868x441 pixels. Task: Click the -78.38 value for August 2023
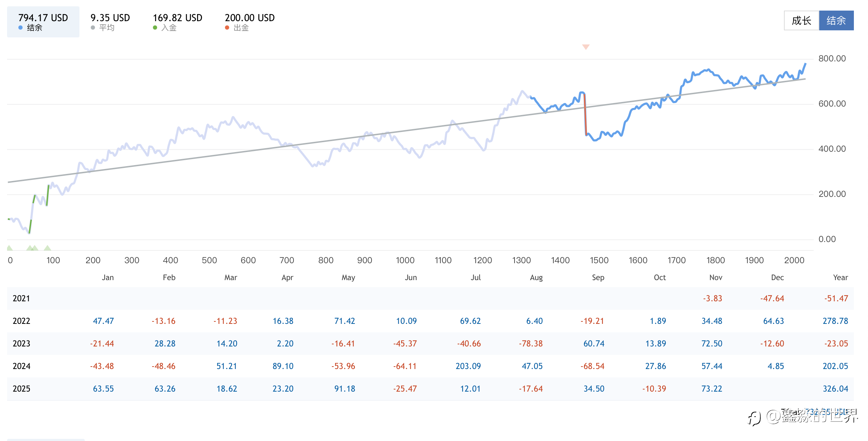pyautogui.click(x=530, y=344)
